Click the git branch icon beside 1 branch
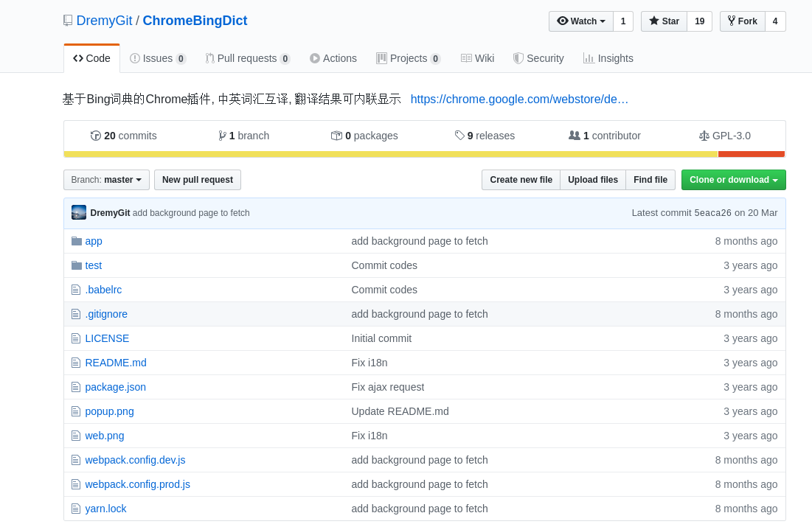 [222, 136]
